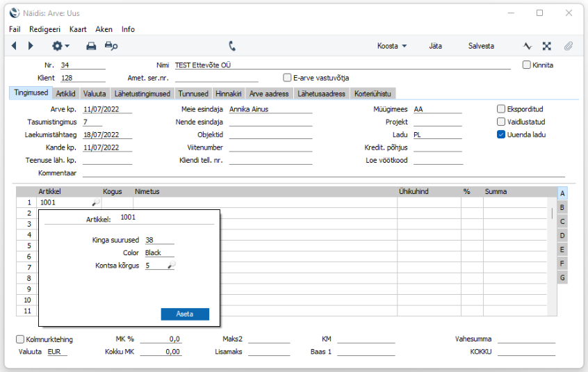588x372 pixels.
Task: Switch to the Hinnakiri tab
Action: point(229,93)
